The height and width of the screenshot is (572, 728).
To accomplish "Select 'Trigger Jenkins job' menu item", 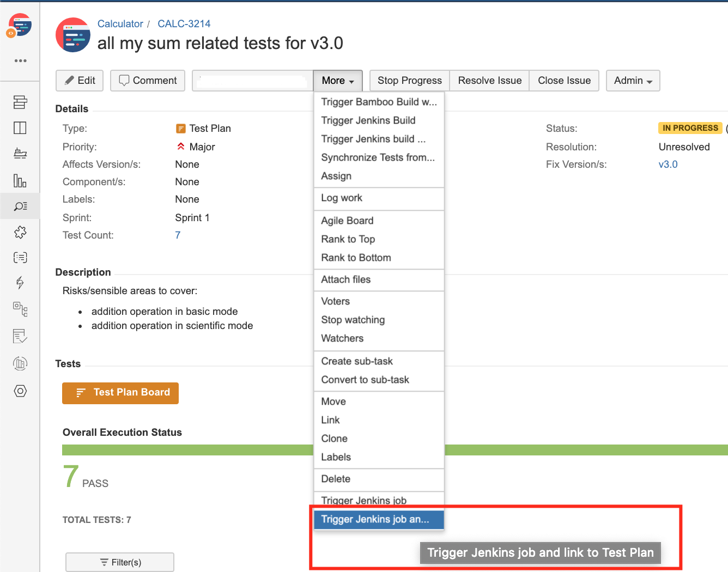I will point(379,501).
